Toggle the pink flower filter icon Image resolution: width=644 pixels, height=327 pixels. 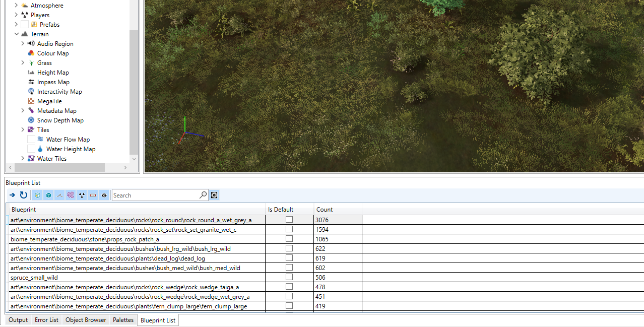(x=71, y=195)
